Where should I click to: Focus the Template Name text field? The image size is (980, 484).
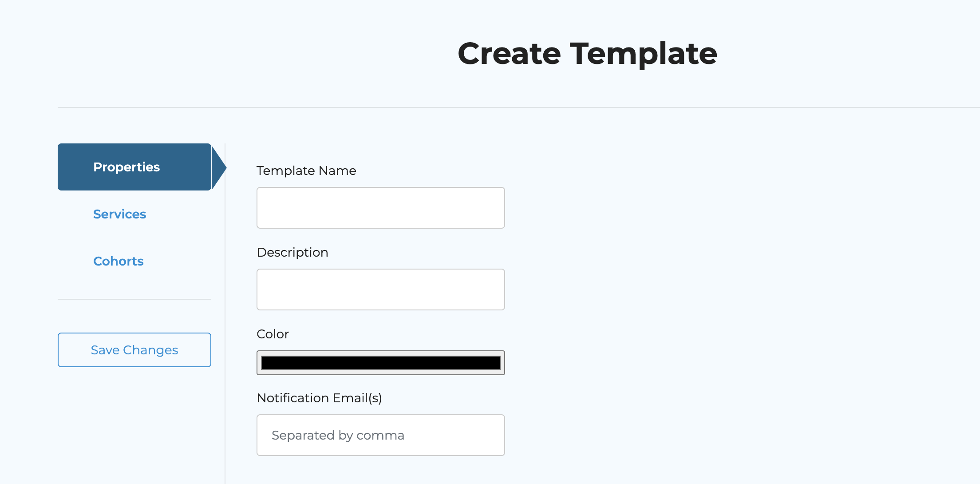coord(380,208)
